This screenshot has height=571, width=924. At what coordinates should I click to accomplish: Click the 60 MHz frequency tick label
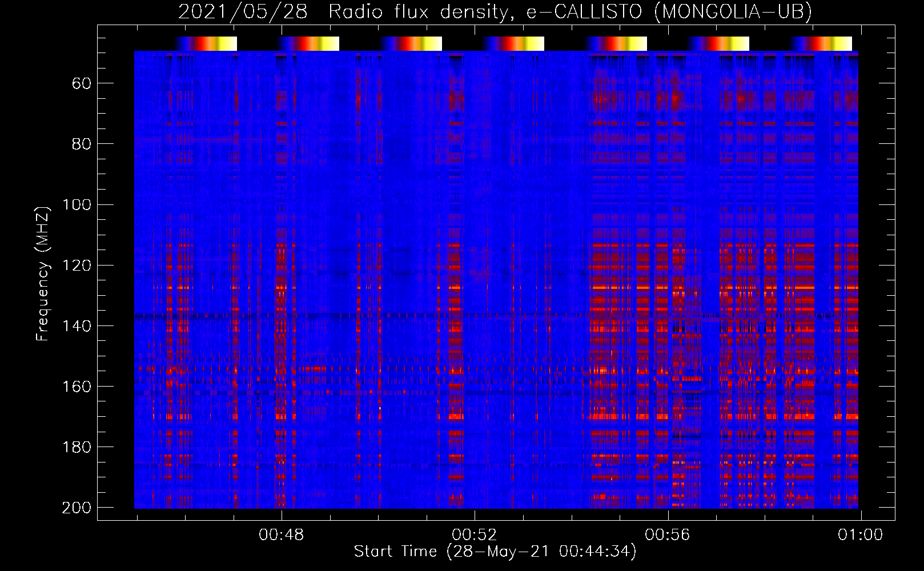(82, 83)
